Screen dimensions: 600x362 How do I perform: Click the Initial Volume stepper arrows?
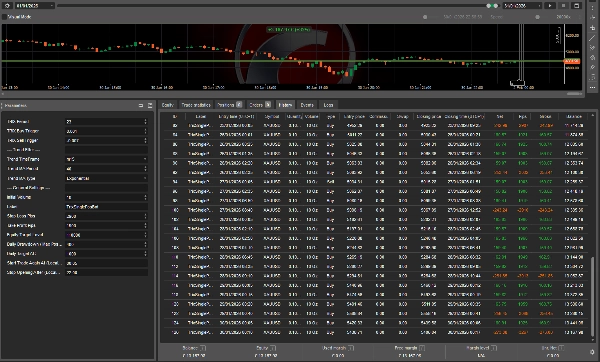click(x=145, y=197)
